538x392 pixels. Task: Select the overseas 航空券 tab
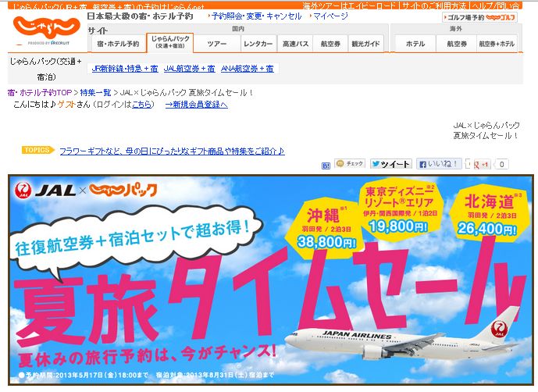click(457, 44)
